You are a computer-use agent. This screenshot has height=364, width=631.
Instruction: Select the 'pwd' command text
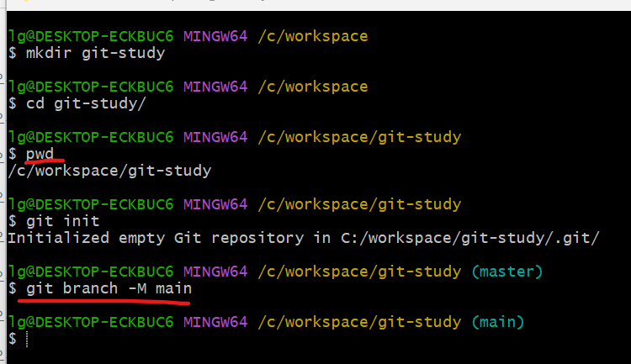coord(40,154)
